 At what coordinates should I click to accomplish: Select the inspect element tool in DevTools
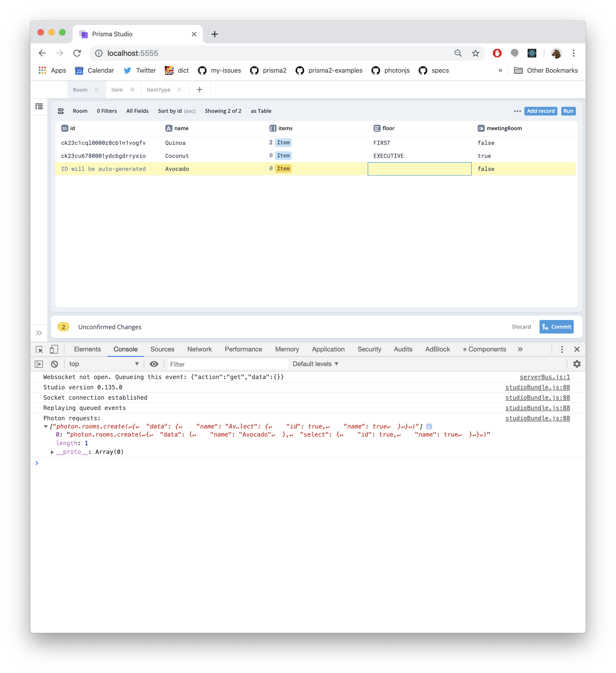point(39,349)
